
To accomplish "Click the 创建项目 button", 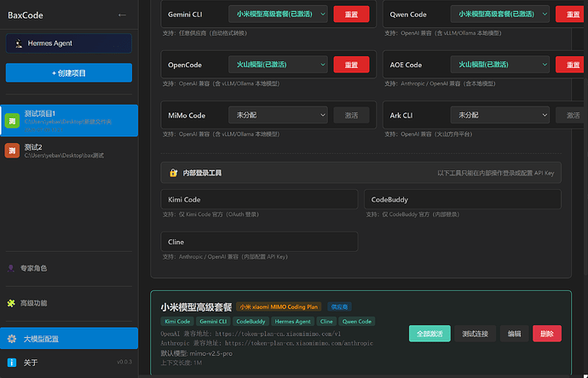I will point(69,72).
